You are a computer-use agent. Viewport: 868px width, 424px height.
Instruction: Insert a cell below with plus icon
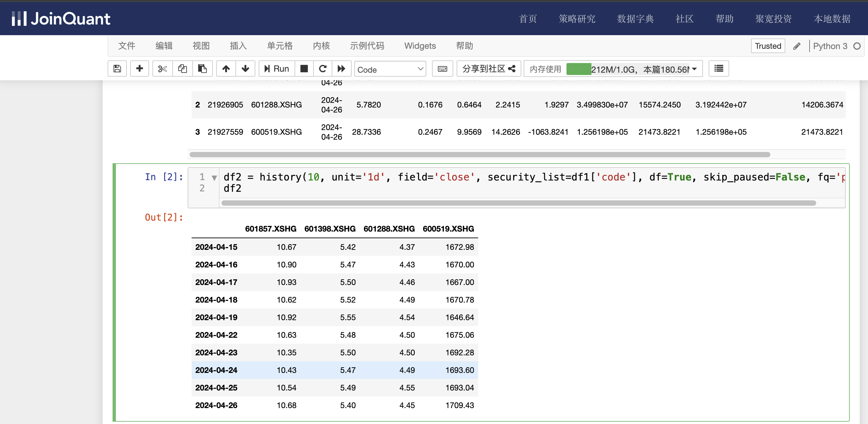pyautogui.click(x=139, y=69)
